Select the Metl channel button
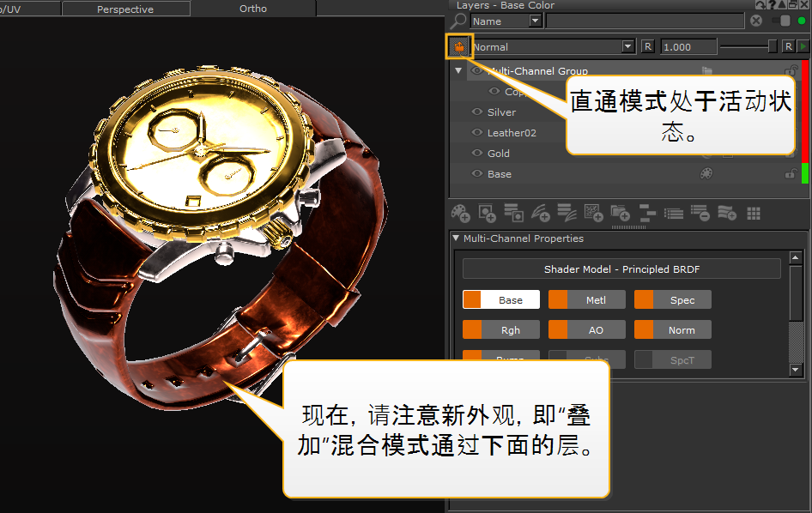Image resolution: width=812 pixels, height=513 pixels. pos(586,300)
